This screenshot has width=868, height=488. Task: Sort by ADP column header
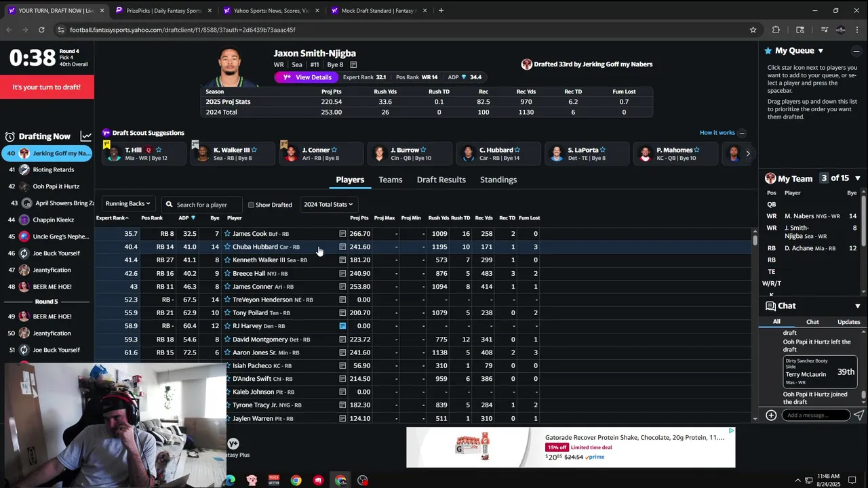click(x=186, y=218)
